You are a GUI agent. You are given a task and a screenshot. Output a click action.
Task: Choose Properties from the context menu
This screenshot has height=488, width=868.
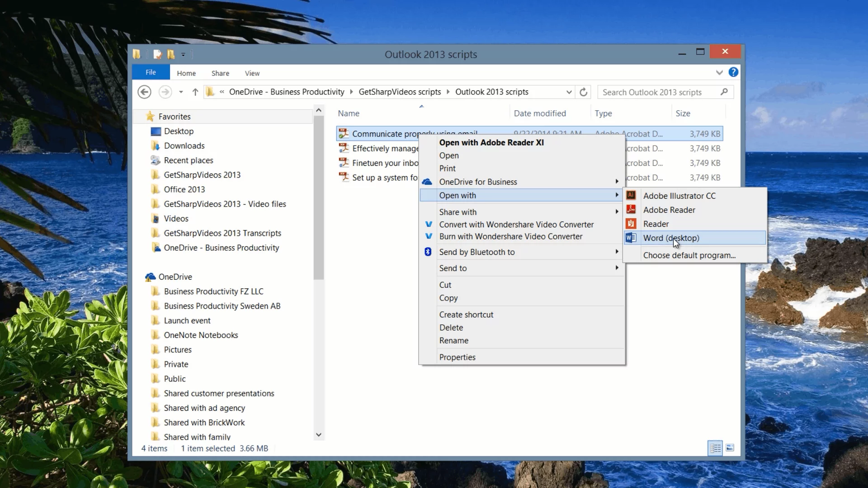(457, 357)
